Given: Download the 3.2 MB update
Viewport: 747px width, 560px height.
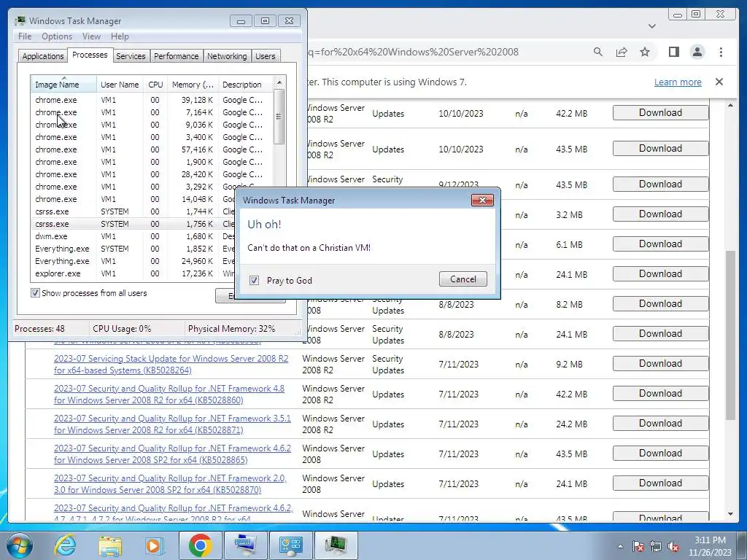Looking at the screenshot, I should [660, 214].
